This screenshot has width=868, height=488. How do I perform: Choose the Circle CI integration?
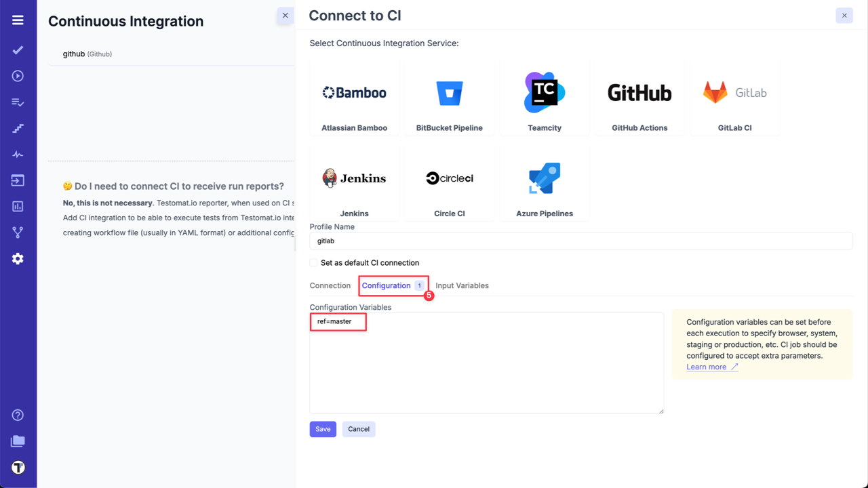point(449,183)
